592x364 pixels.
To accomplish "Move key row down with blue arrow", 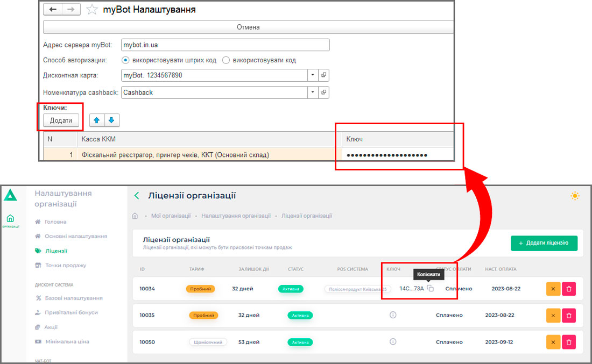I will coord(111,120).
